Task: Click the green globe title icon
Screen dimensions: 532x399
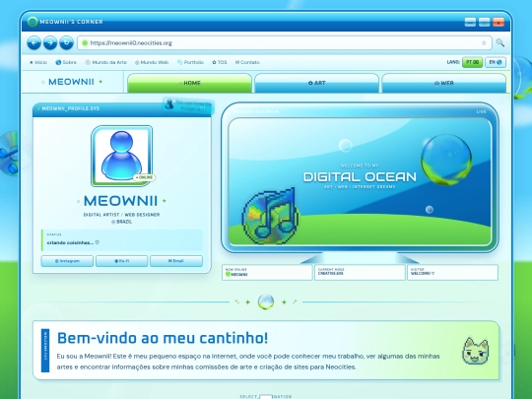Action: 33,22
